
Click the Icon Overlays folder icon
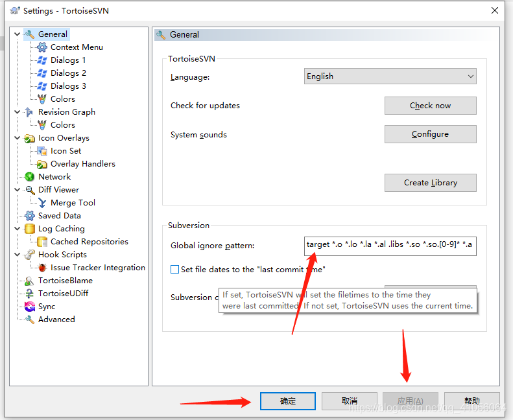(29, 138)
